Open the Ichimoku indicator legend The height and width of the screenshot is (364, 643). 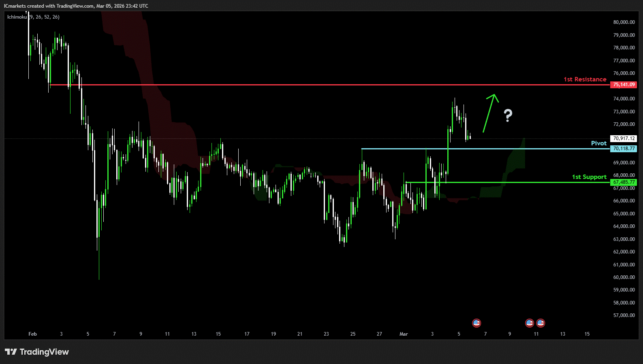pos(33,17)
